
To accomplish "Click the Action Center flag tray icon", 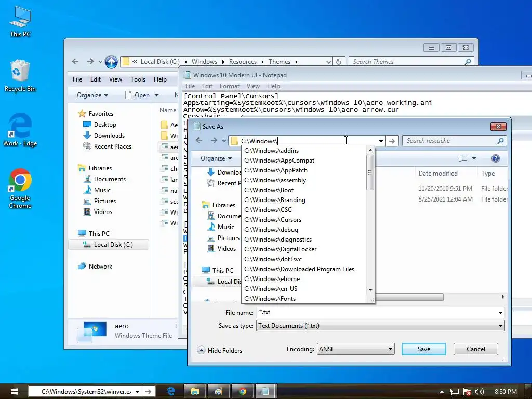I will (x=467, y=392).
